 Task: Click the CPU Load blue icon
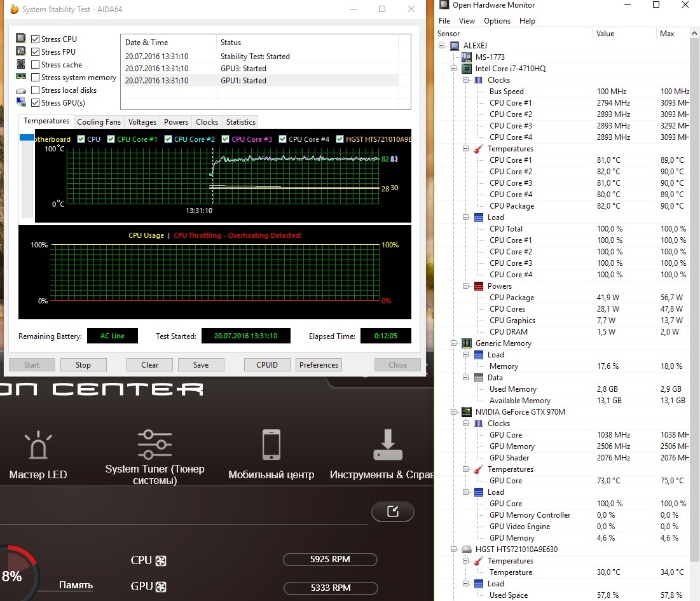[479, 218]
